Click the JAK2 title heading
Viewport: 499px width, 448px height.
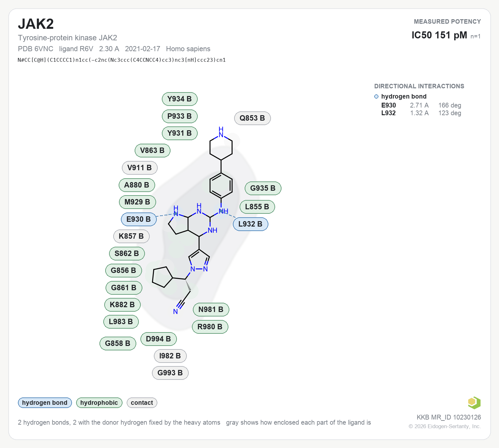click(x=36, y=24)
